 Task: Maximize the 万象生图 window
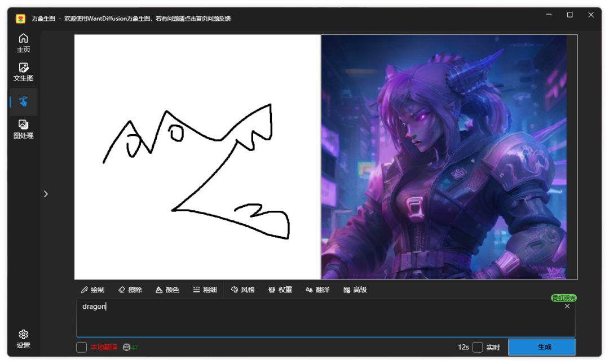click(x=570, y=15)
